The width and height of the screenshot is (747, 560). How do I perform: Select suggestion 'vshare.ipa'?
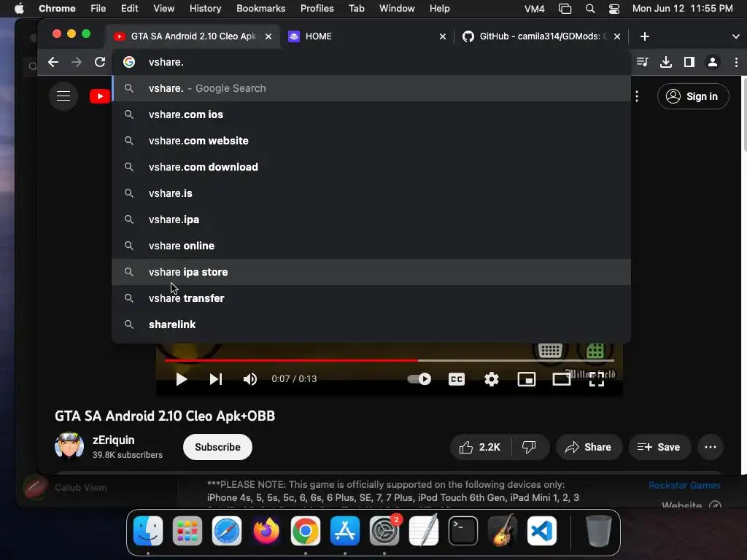tap(371, 219)
